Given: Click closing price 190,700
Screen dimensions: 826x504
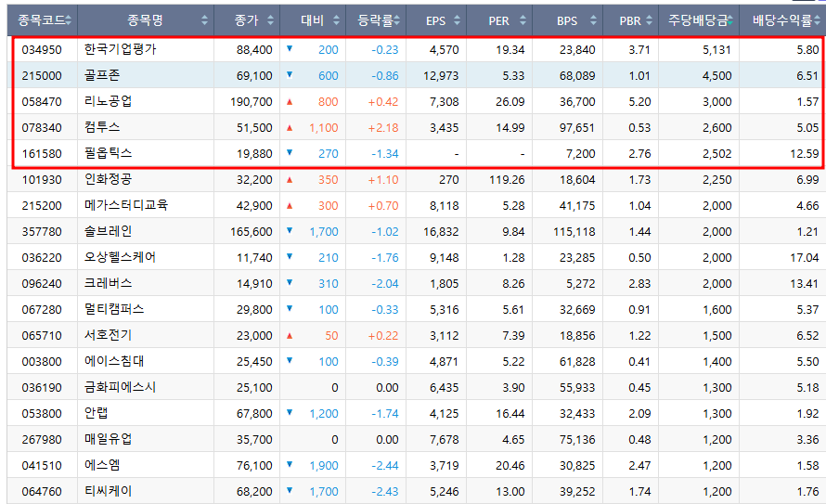Looking at the screenshot, I should pyautogui.click(x=252, y=102).
